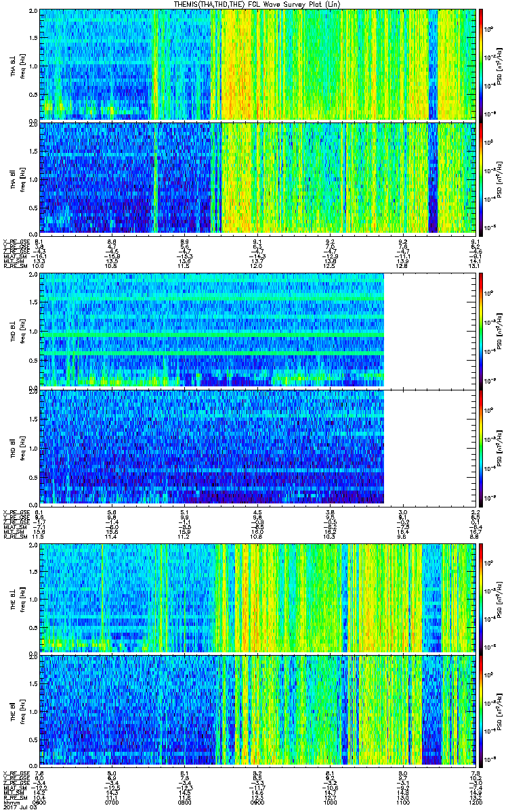Click MLT_SM label below THD panels
This screenshot has width=508, height=812.
coord(13,532)
